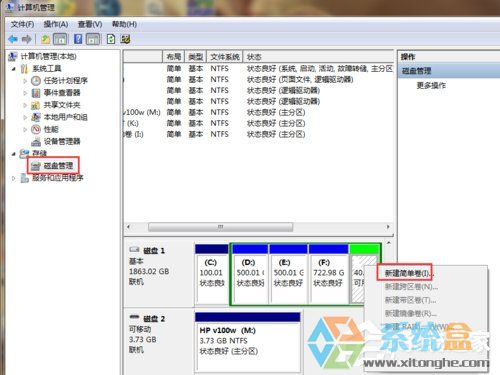Click the Forward arrow toolbar icon
Viewport: 500px width, 375px height.
coord(27,39)
